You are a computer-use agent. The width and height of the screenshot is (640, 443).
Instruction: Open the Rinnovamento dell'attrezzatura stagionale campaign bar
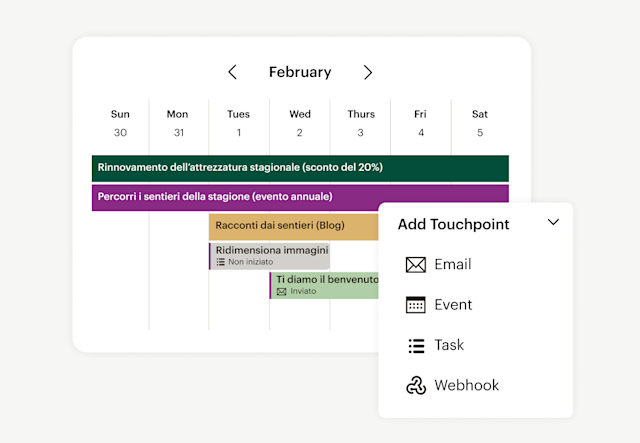(x=300, y=167)
